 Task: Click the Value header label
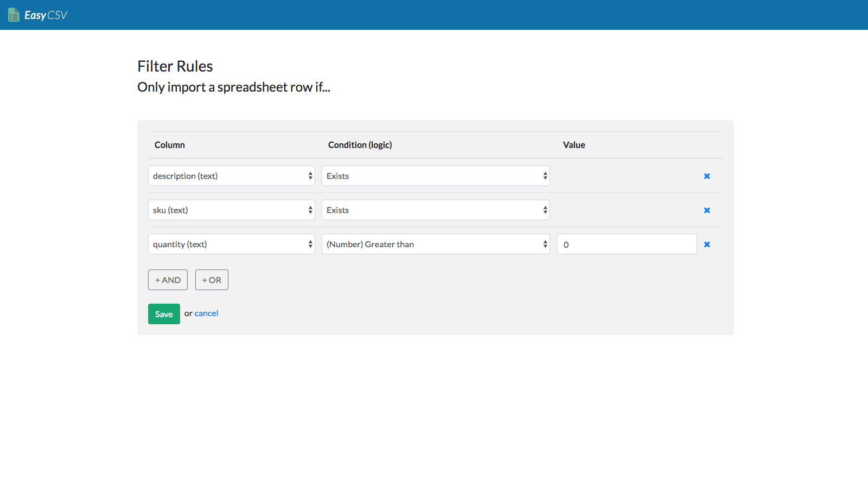click(574, 145)
